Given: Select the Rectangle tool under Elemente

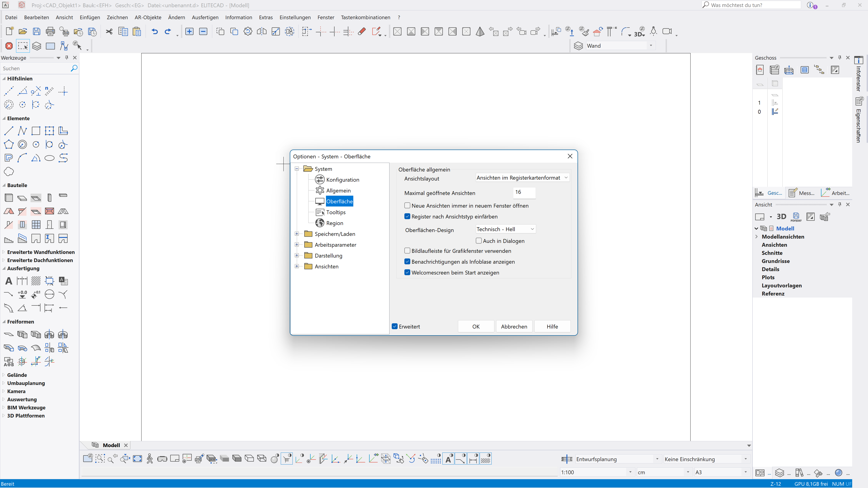Looking at the screenshot, I should [36, 131].
